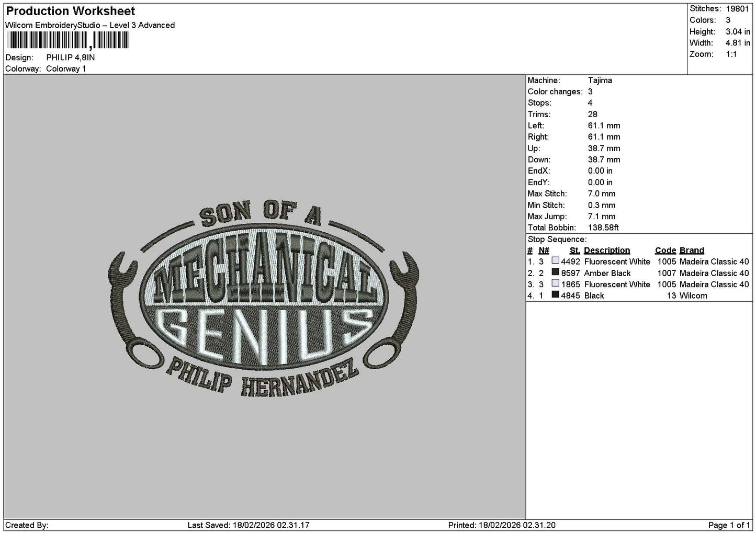
Task: Click the Black swatch coded 4845
Action: point(556,295)
